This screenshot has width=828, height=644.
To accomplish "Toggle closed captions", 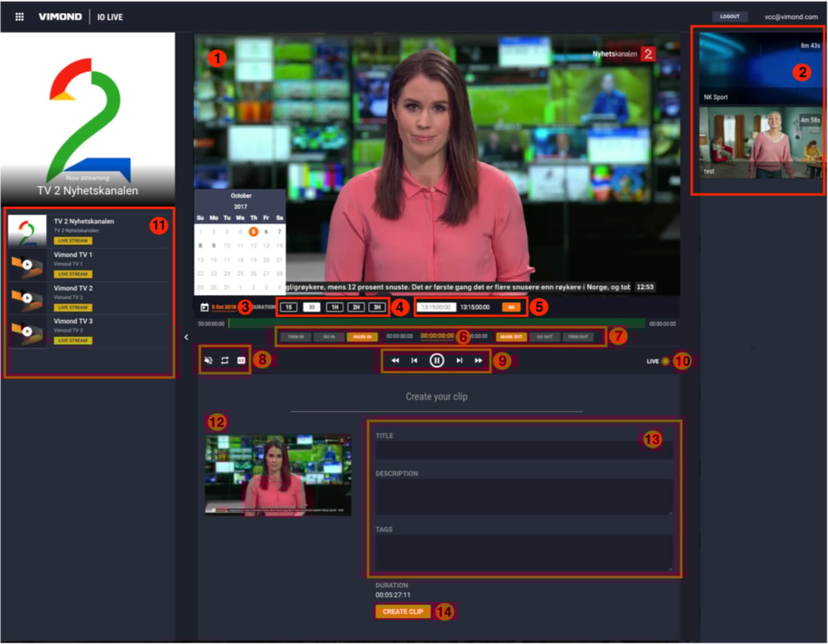I will pos(242,360).
